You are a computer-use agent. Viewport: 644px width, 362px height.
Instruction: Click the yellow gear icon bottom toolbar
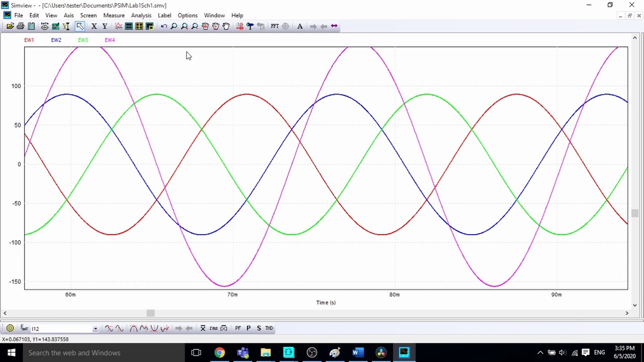(10, 328)
